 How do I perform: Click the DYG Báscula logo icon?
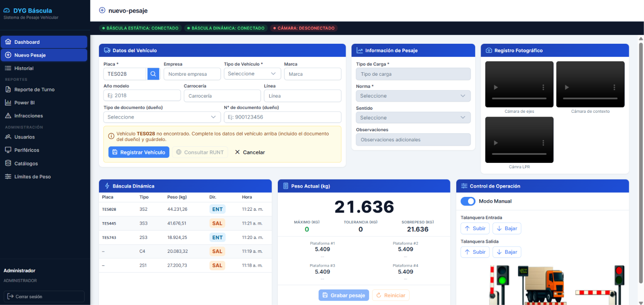7,11
